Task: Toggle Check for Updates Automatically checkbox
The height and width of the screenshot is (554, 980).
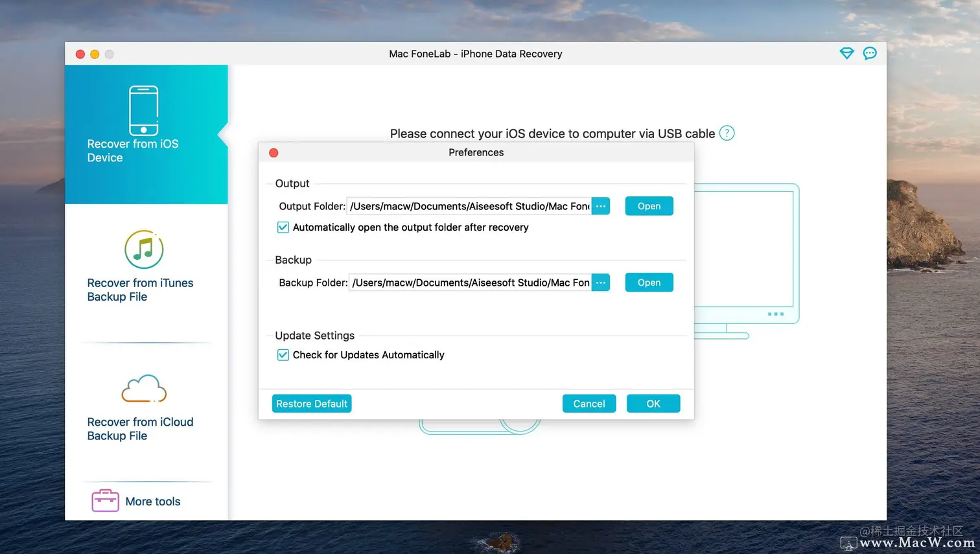Action: 283,355
